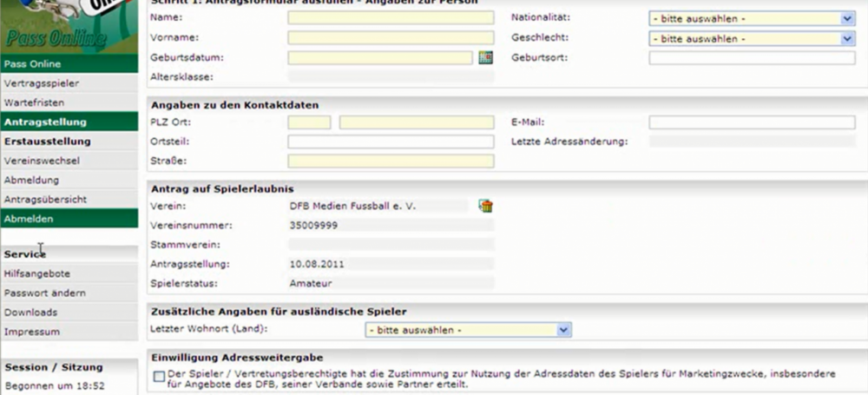The image size is (868, 395).
Task: Click the Verein value DFB Medien Fussball e. V.
Action: point(352,206)
